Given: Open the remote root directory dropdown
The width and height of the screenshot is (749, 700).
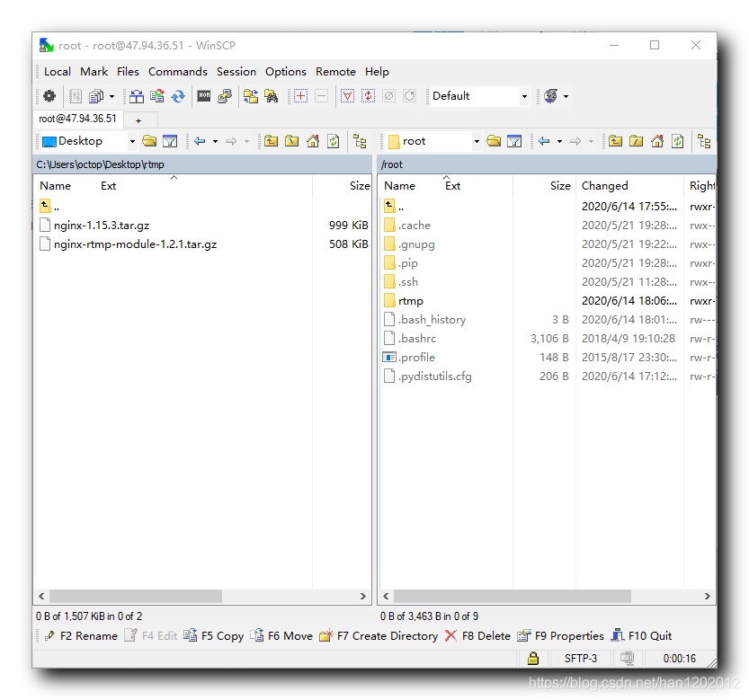Looking at the screenshot, I should [477, 141].
